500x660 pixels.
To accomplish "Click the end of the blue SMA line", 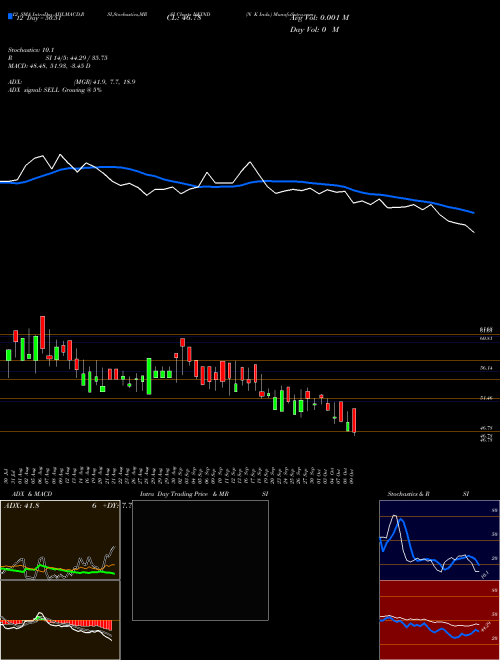I will point(474,213).
